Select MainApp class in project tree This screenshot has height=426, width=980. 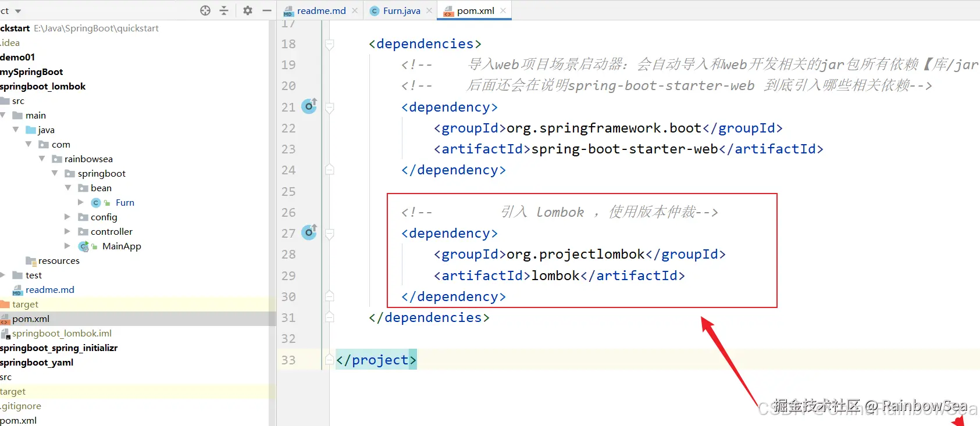[122, 246]
